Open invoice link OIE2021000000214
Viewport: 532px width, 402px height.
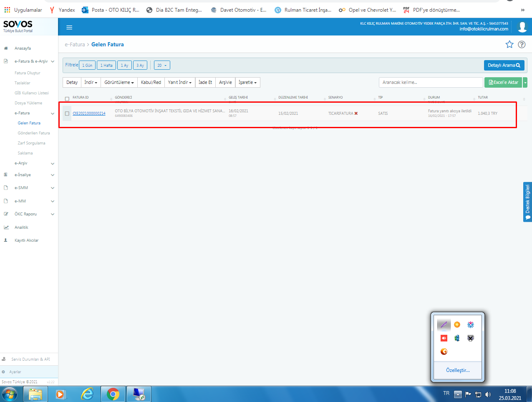tap(89, 114)
